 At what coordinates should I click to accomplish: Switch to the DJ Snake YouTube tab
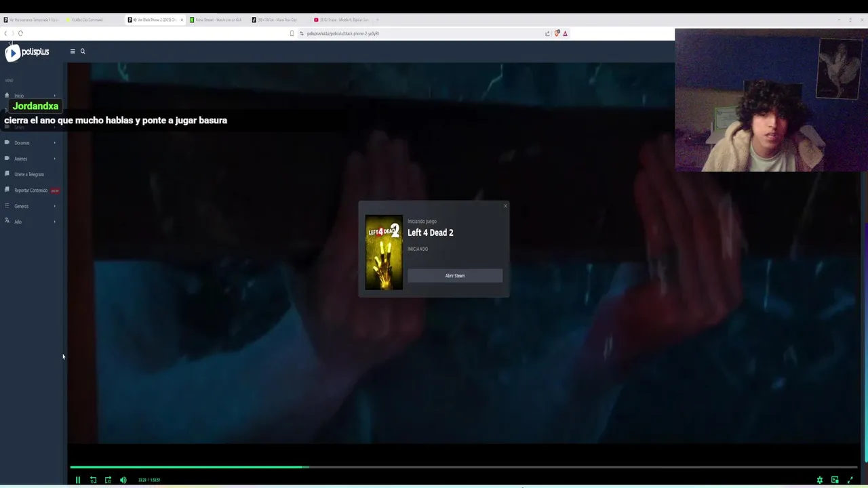pos(342,20)
